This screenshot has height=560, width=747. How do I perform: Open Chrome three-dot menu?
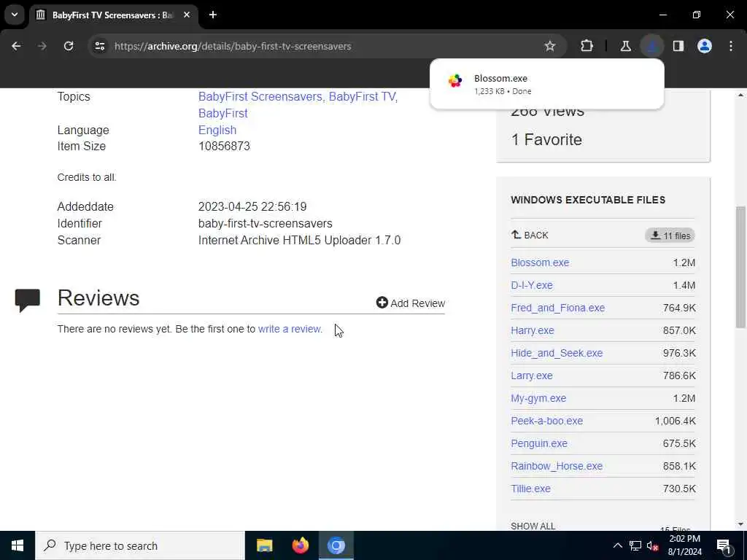pos(731,46)
